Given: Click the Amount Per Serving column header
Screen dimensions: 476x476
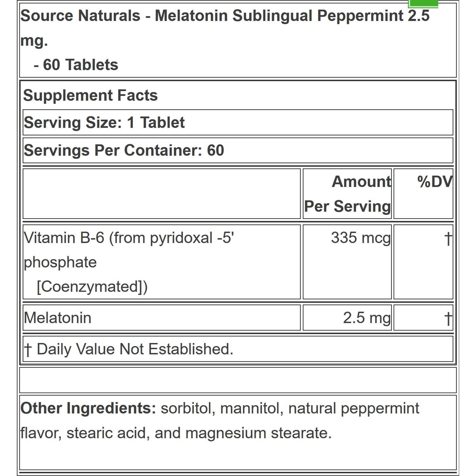Looking at the screenshot, I should click(347, 194).
